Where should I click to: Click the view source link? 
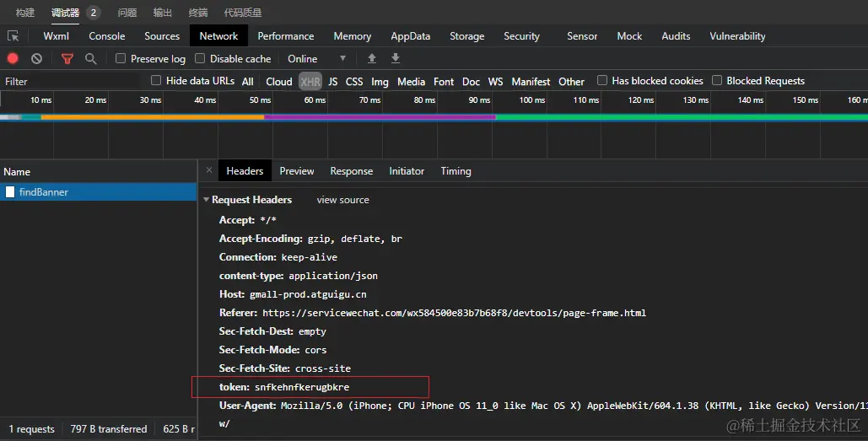click(342, 200)
